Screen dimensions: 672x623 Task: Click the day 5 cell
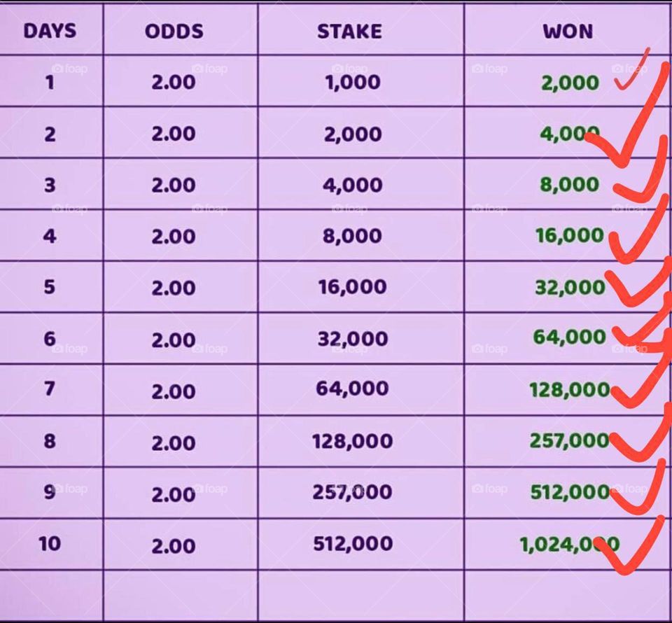point(50,287)
